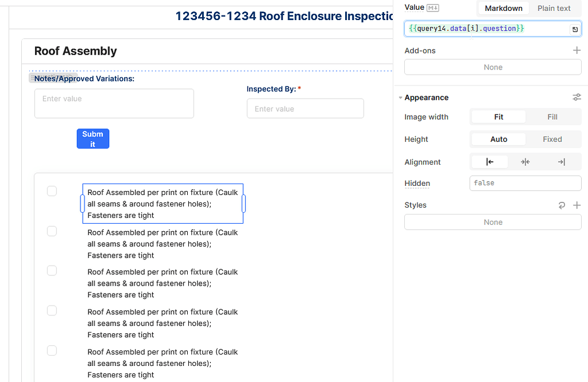Screen dimensions: 588x382
Task: Check the first checklist item checkbox
Action: coord(52,191)
